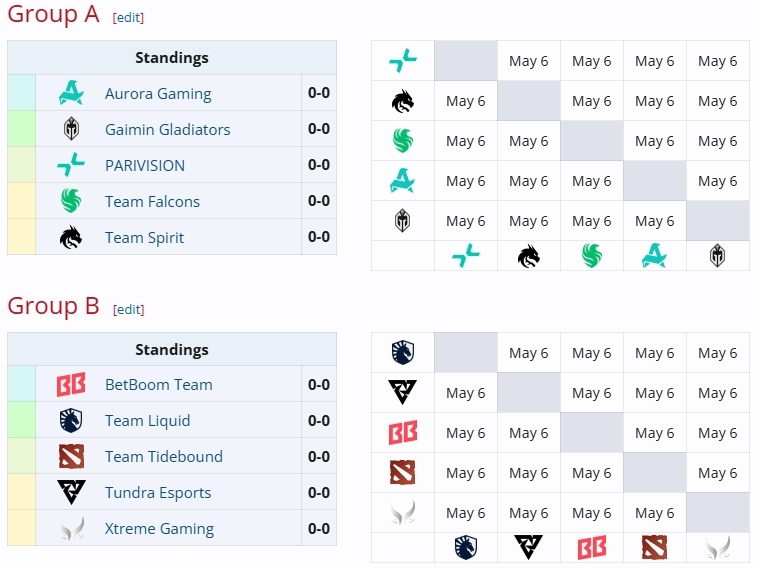Click the cyan color cell beside Aurora Gaming
Image resolution: width=761 pixels, height=569 pixels.
(x=21, y=92)
